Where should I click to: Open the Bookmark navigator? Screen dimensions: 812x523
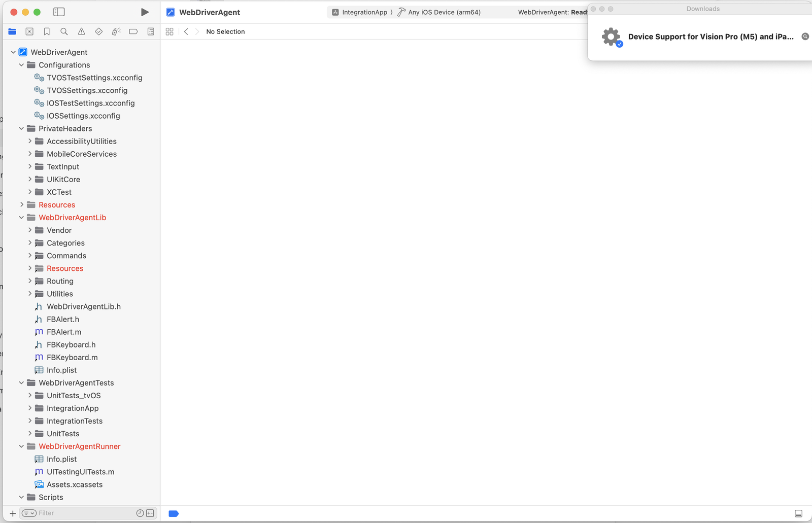pyautogui.click(x=47, y=31)
